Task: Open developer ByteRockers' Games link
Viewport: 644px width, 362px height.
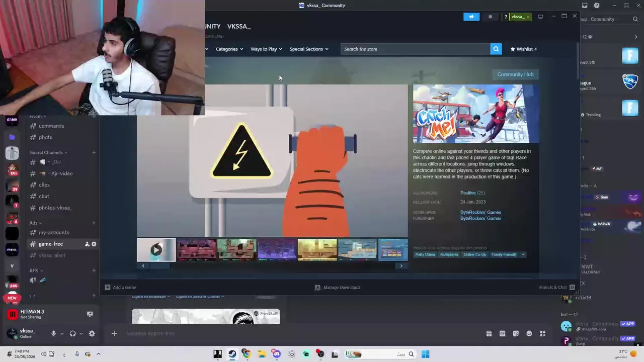Action: tap(480, 212)
